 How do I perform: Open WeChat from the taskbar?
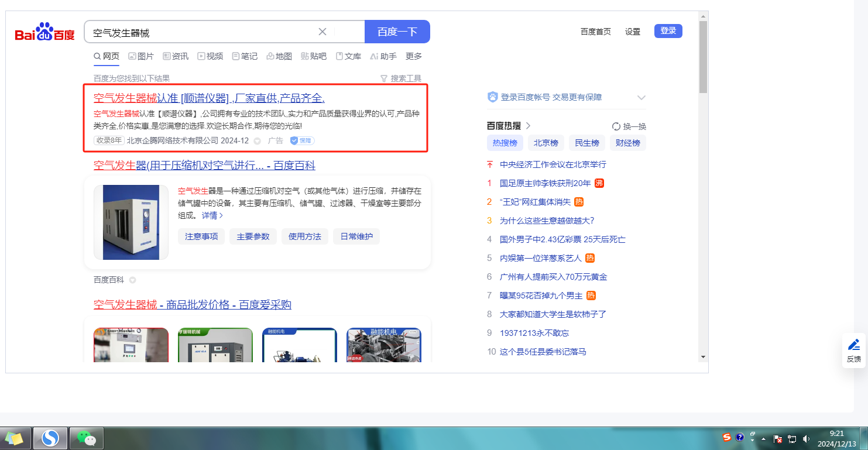pyautogui.click(x=86, y=438)
